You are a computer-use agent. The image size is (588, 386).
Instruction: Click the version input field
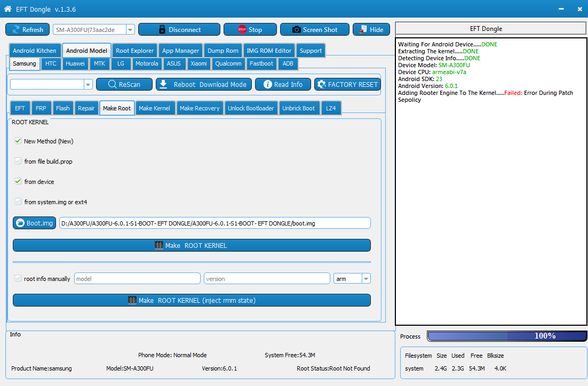267,278
